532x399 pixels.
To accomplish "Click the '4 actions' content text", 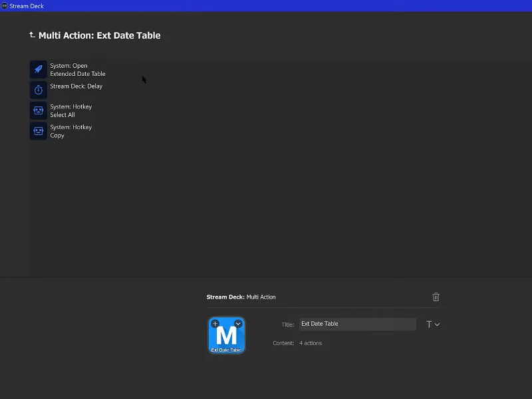I will point(311,343).
